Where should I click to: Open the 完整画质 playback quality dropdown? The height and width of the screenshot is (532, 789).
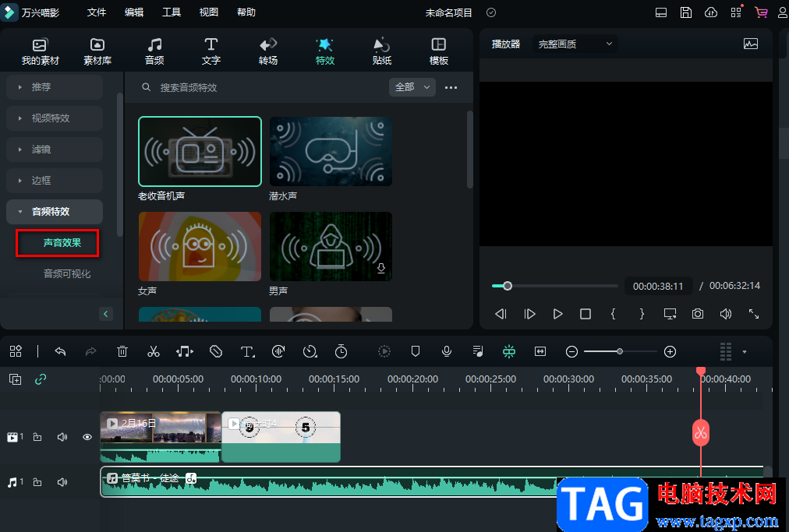[x=575, y=44]
